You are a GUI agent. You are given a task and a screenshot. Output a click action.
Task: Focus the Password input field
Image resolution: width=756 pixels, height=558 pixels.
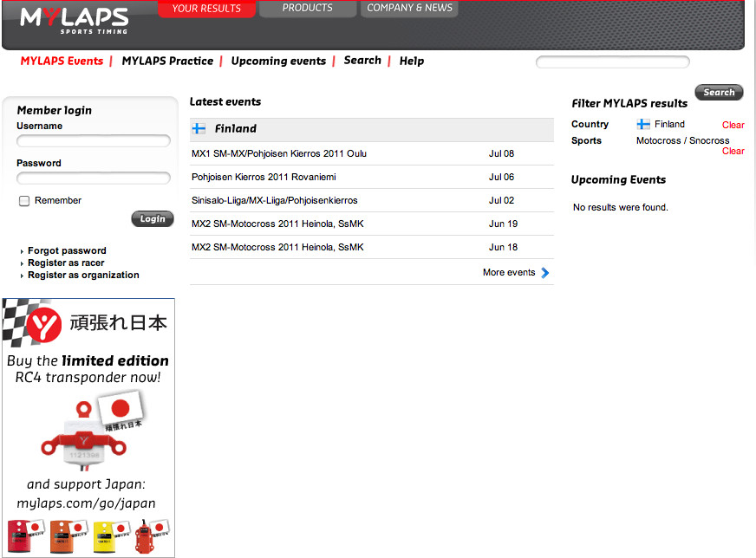click(94, 178)
